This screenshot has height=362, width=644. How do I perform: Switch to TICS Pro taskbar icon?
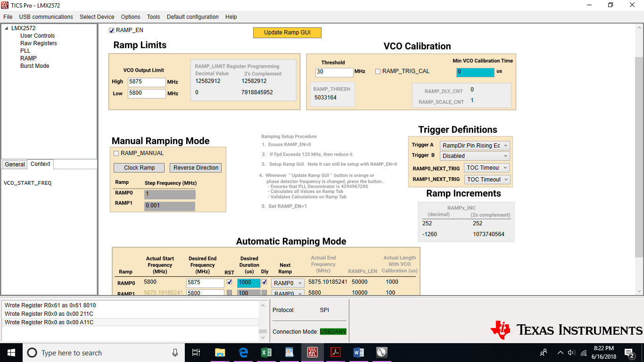(x=313, y=353)
